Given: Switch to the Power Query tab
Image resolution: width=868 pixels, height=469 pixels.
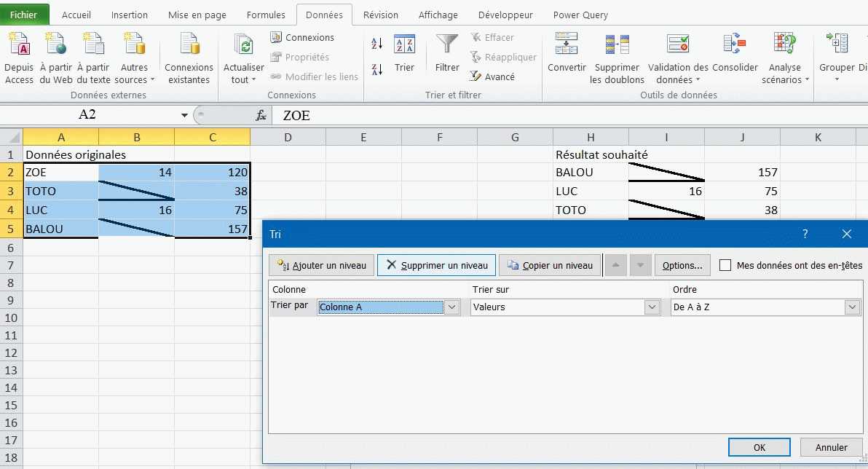Looking at the screenshot, I should 580,15.
